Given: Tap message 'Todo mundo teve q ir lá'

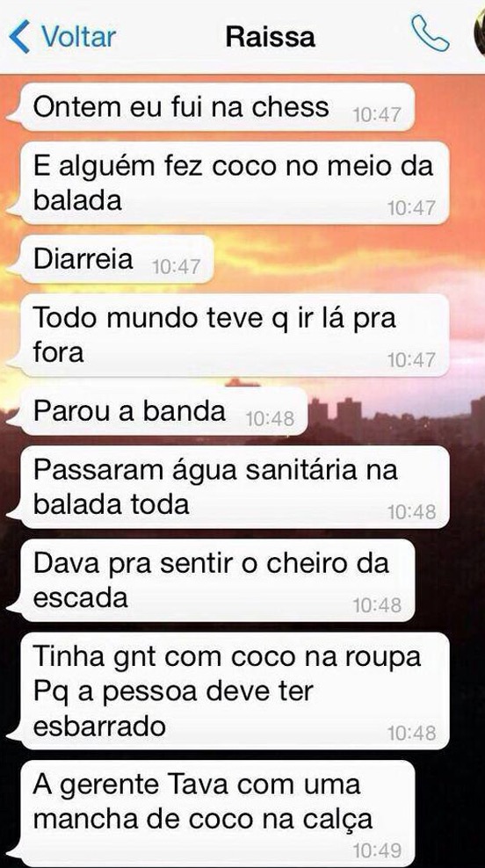Looking at the screenshot, I should point(228,335).
